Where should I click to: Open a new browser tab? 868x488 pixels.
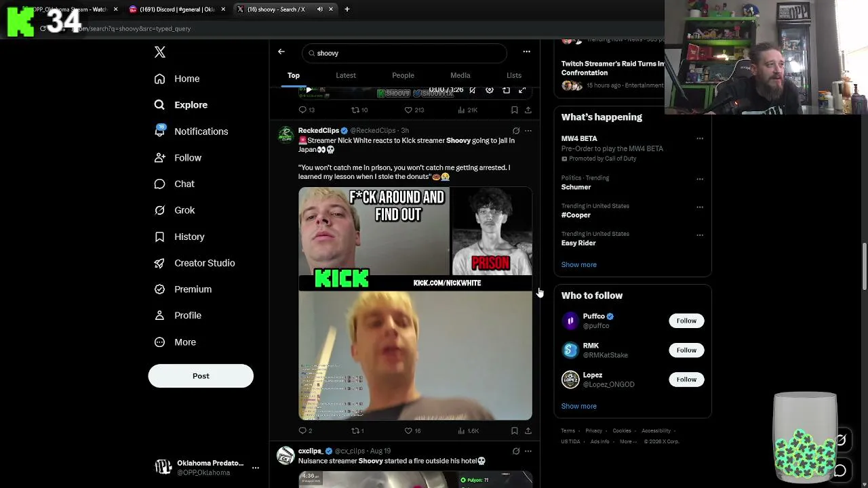click(347, 9)
